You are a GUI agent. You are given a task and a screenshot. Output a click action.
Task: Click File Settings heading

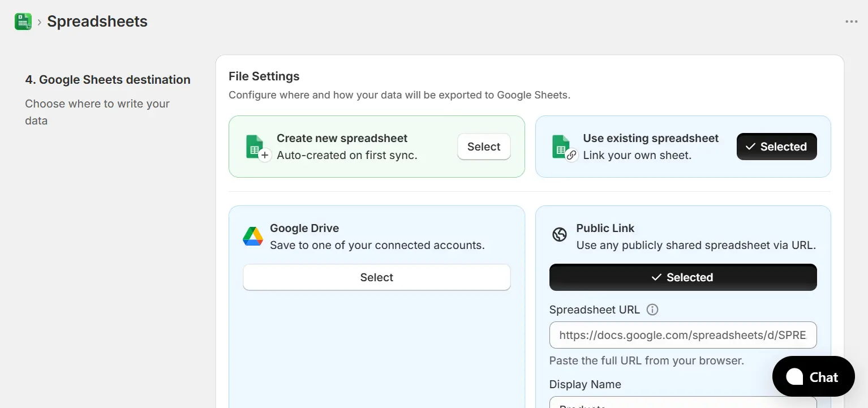(x=264, y=76)
